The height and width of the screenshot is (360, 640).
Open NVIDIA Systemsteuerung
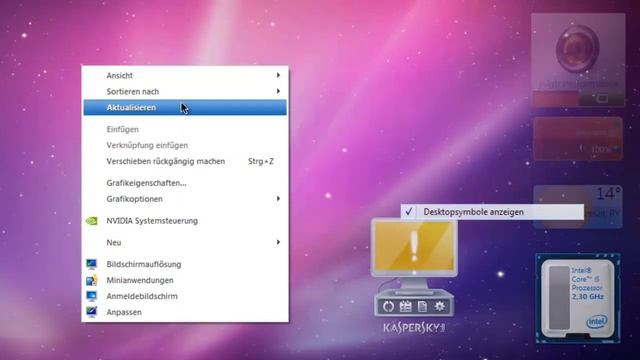click(185, 221)
